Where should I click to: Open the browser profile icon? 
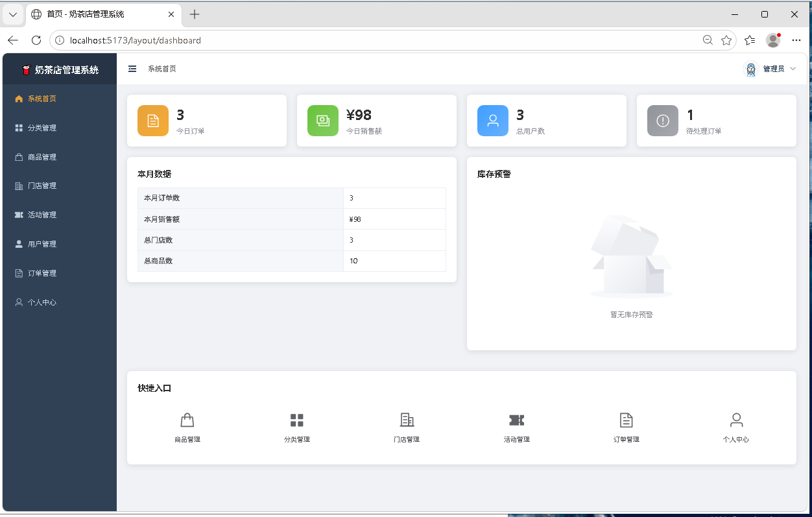point(773,40)
